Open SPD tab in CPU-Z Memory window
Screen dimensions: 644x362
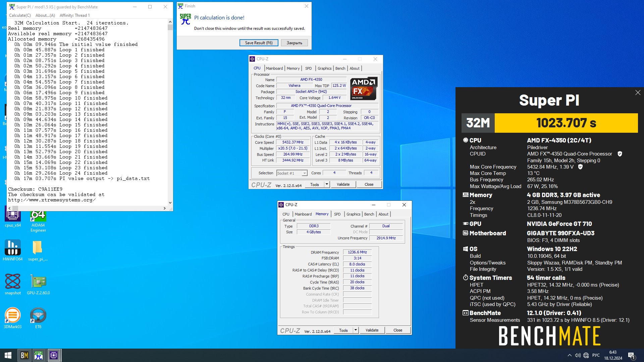(337, 214)
